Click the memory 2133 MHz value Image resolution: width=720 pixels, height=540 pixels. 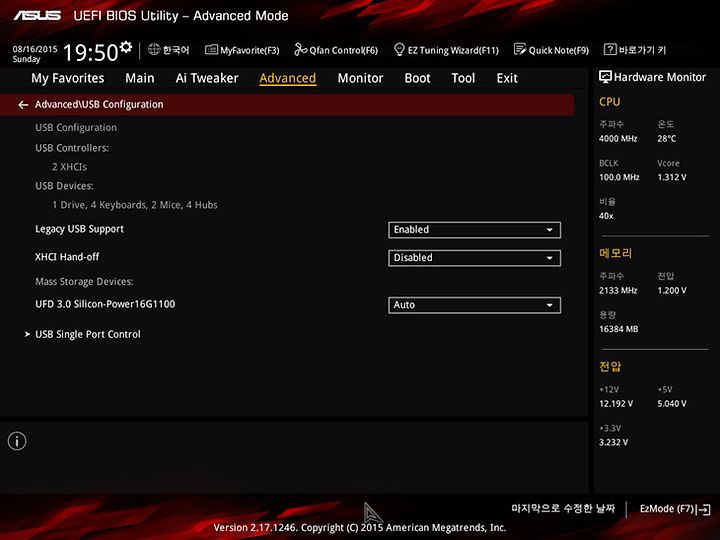click(x=618, y=291)
